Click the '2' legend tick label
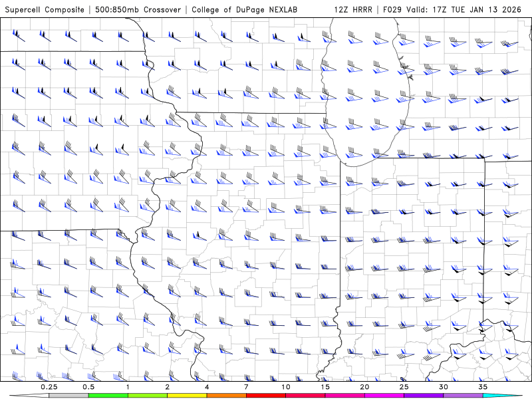Screen dimensions: 532x399 click(168, 387)
